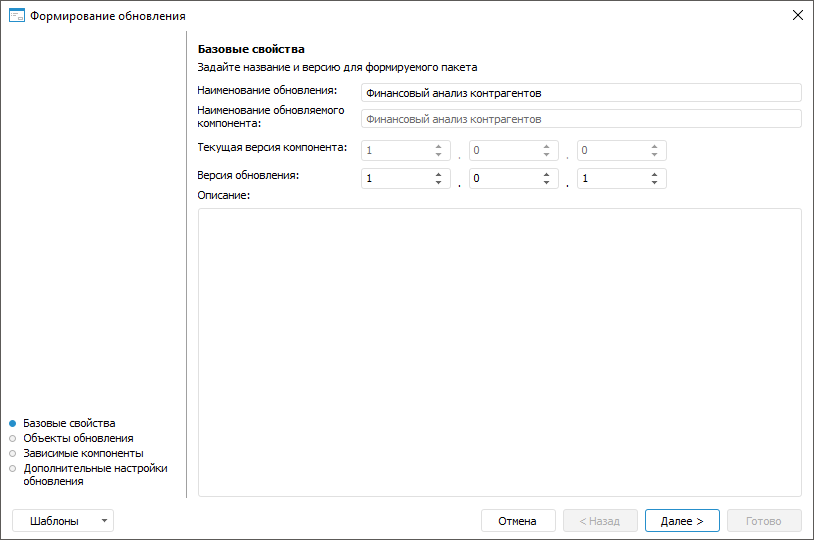Image resolution: width=814 pixels, height=540 pixels.
Task: Click the Готово button
Action: (764, 521)
